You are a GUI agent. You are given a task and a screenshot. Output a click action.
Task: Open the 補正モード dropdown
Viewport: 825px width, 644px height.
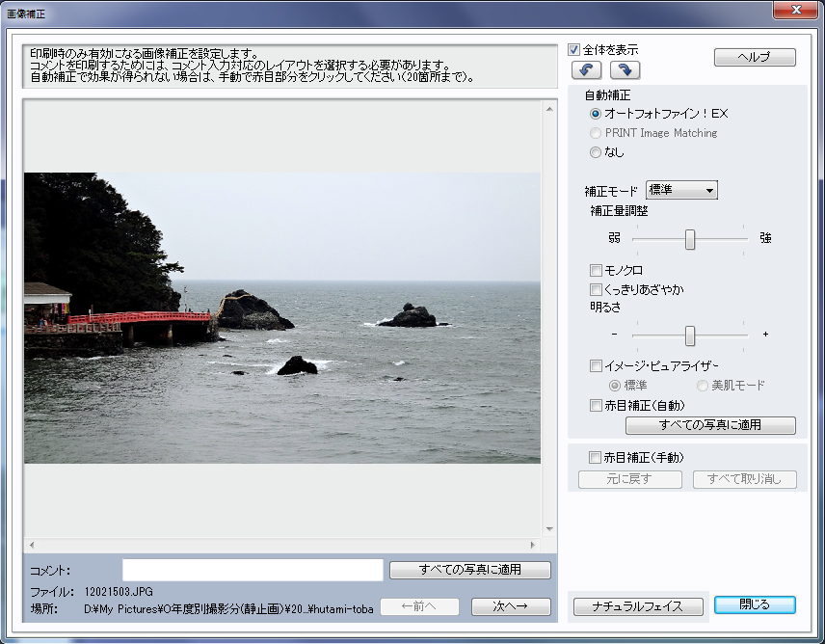pyautogui.click(x=681, y=190)
